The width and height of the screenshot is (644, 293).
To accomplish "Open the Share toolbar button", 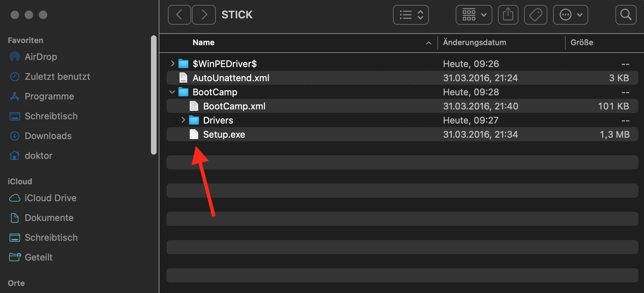I will (x=508, y=15).
